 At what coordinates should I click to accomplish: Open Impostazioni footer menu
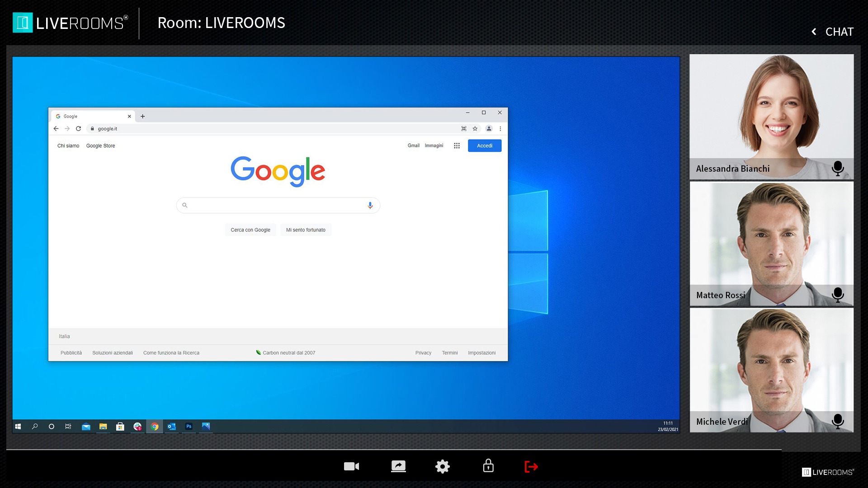pos(482,353)
